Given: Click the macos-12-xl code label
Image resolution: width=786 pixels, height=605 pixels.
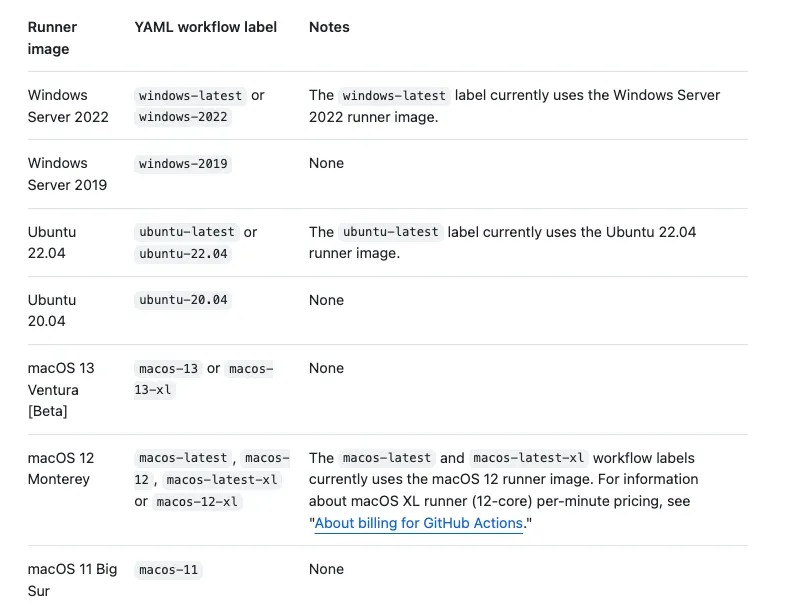Looking at the screenshot, I should (x=197, y=502).
